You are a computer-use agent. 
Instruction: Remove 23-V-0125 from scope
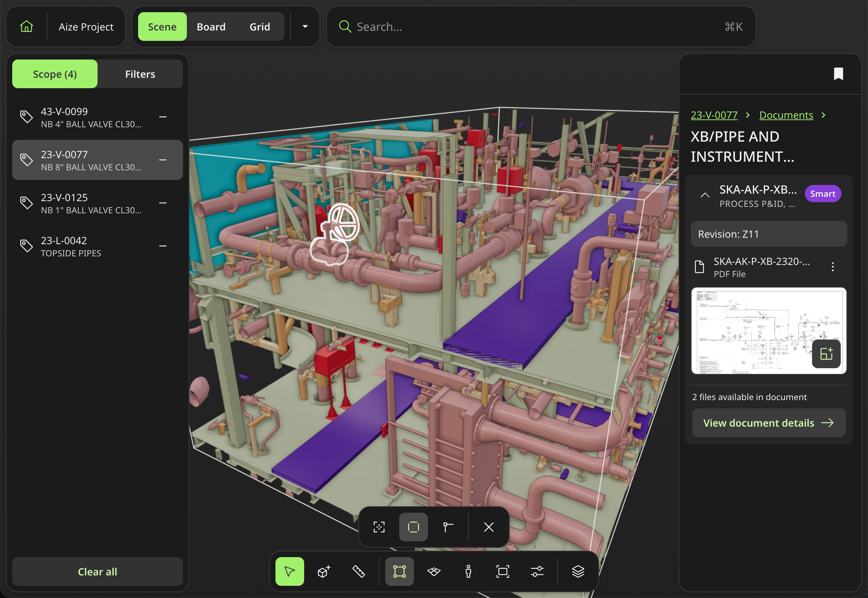click(162, 203)
